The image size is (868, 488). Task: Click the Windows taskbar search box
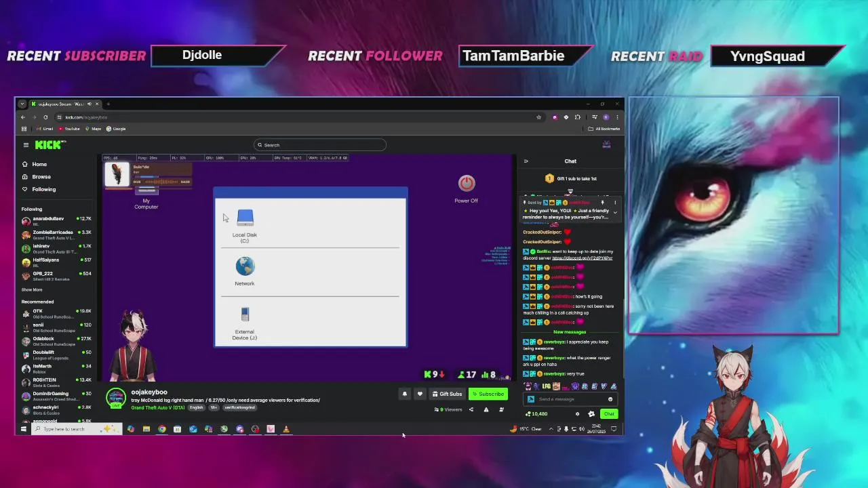pos(76,429)
